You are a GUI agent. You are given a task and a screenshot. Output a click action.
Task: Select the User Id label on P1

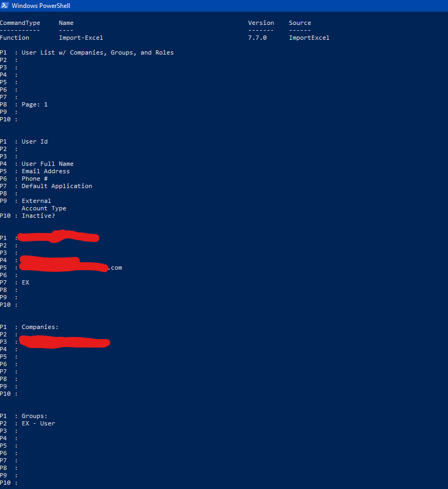pyautogui.click(x=34, y=141)
